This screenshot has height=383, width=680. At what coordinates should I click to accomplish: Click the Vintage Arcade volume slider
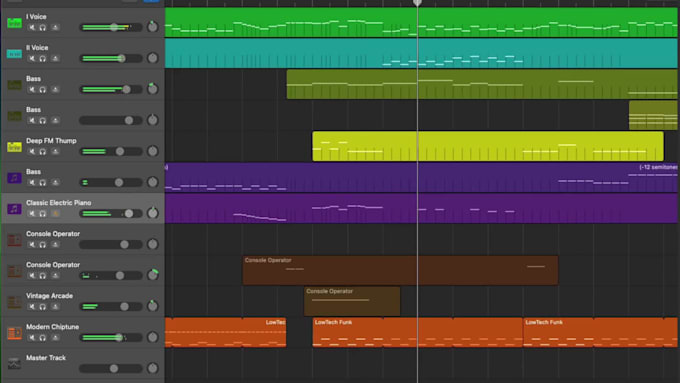[111, 306]
